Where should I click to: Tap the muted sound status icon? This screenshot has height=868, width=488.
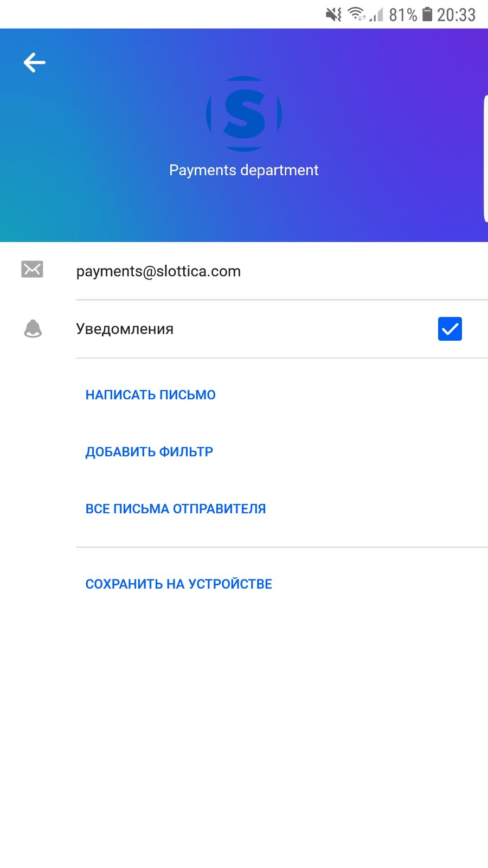pyautogui.click(x=333, y=15)
